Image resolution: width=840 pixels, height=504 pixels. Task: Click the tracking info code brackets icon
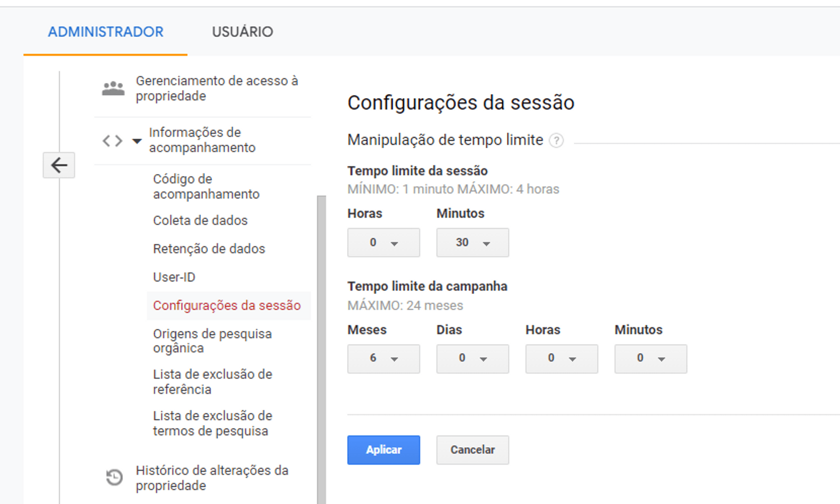click(113, 140)
